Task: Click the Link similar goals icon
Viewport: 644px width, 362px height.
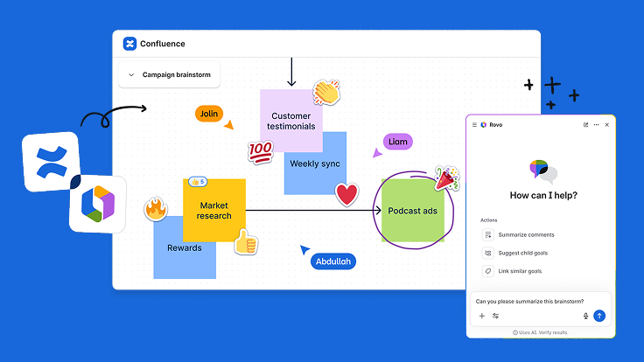Action: coord(488,271)
